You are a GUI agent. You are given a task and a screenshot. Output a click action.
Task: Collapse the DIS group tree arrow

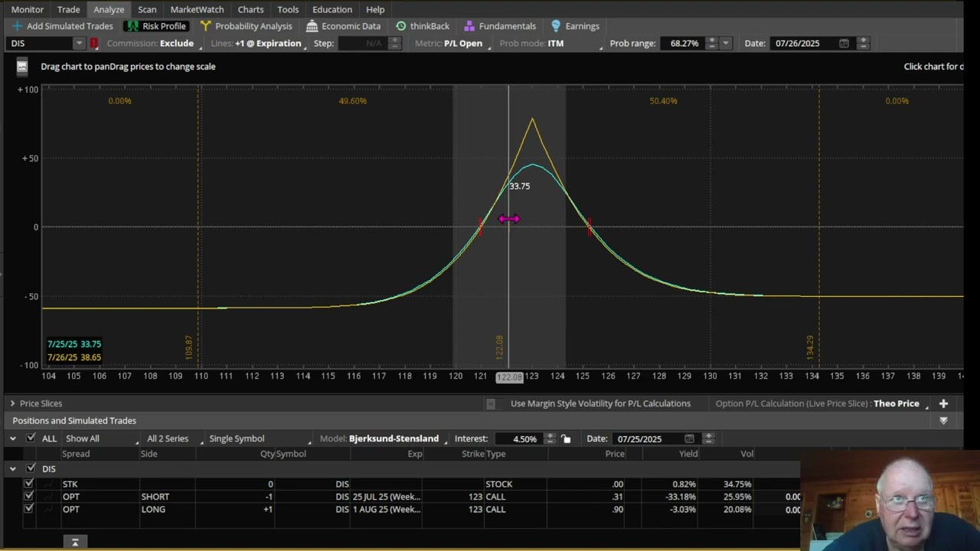12,468
